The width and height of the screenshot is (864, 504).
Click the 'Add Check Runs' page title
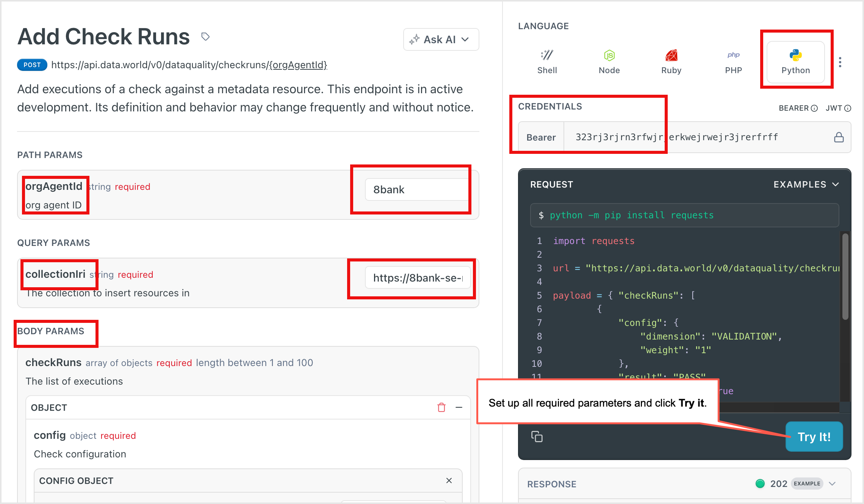pyautogui.click(x=103, y=37)
